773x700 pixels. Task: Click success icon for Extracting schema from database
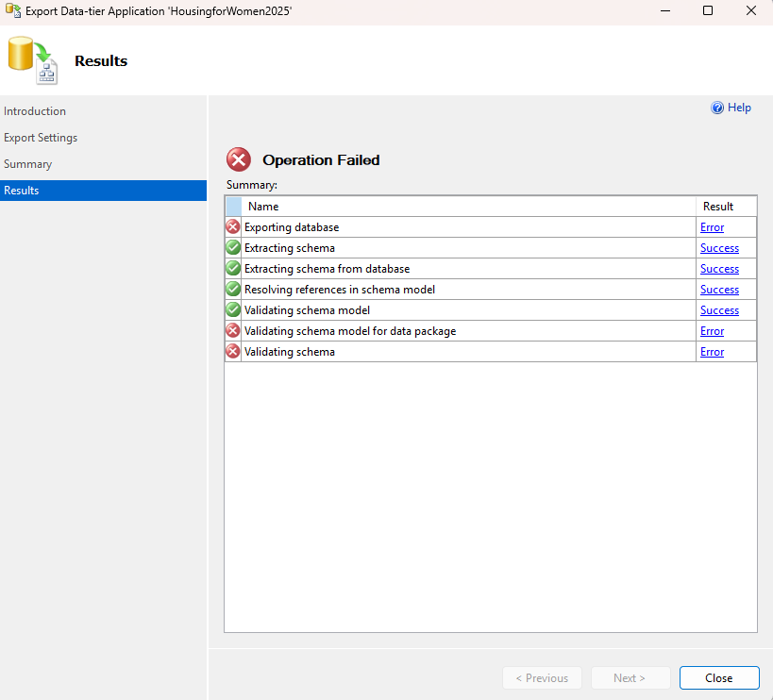click(x=233, y=269)
